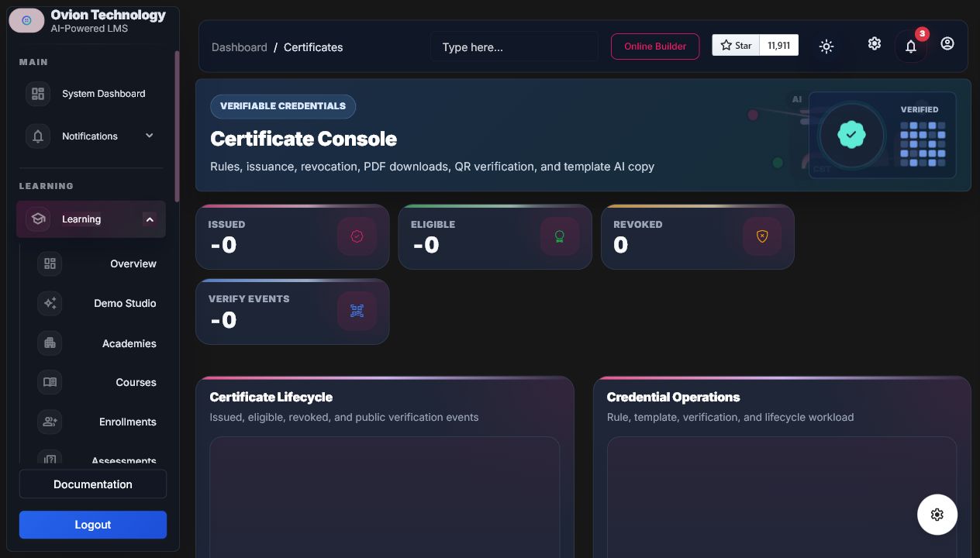
Task: Focus the 'Type here...' search field
Action: (514, 46)
